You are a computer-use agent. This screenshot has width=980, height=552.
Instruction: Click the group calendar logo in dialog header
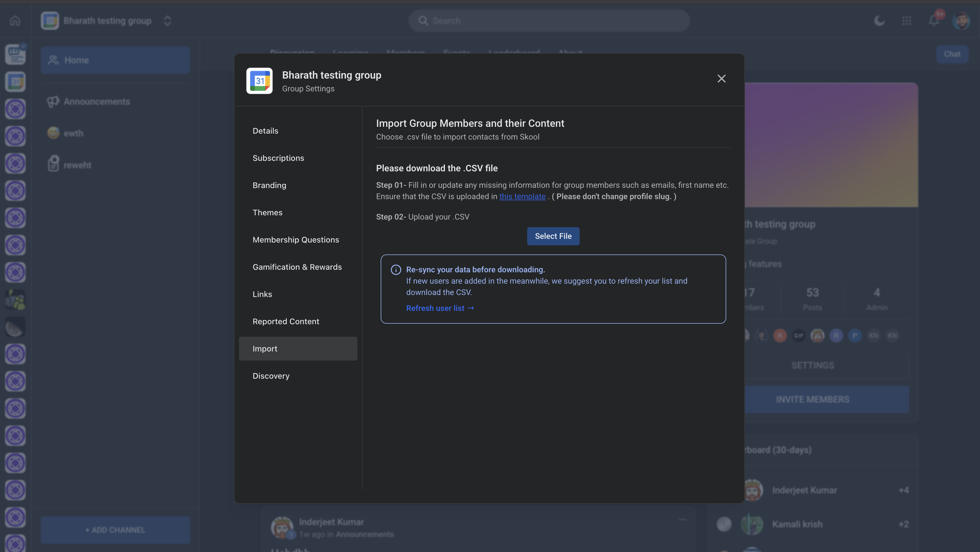(x=259, y=81)
